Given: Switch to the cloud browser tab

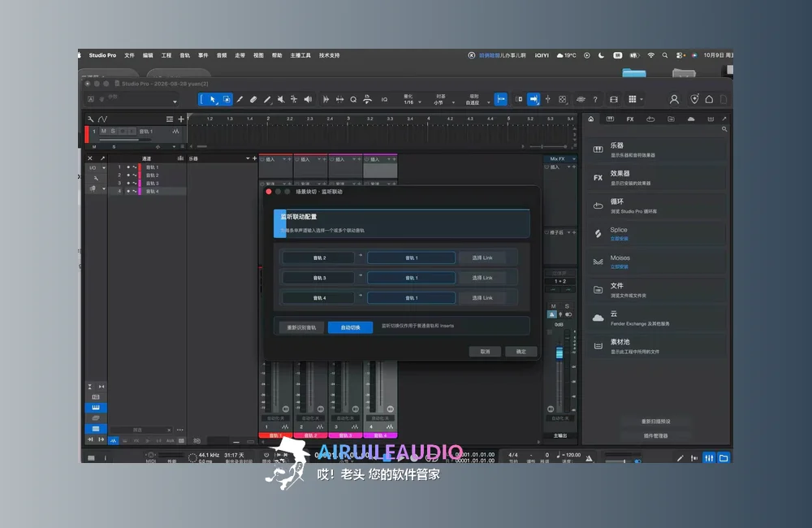Looking at the screenshot, I should click(x=691, y=119).
